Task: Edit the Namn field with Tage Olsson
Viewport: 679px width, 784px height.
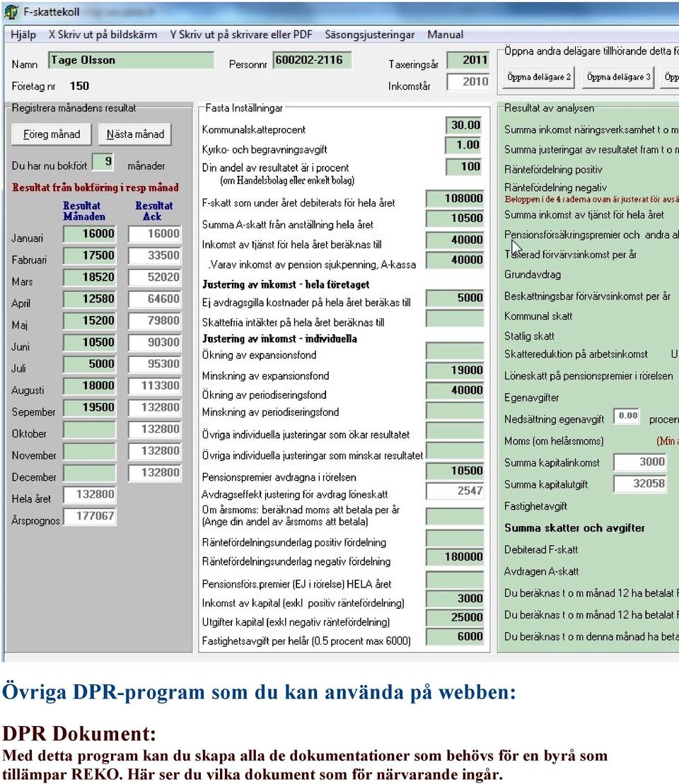Action: click(131, 61)
